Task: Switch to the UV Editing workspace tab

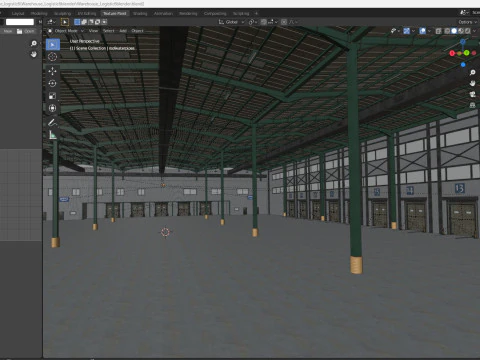Action: pos(87,13)
